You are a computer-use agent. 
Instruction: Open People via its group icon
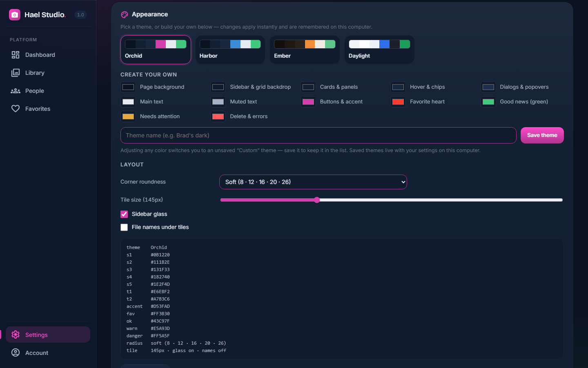tap(16, 91)
